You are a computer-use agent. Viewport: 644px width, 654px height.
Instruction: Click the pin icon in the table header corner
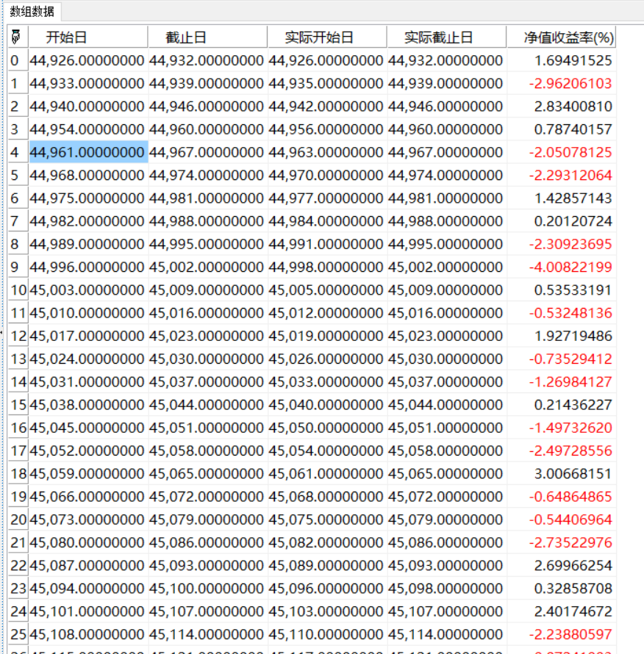click(x=15, y=37)
